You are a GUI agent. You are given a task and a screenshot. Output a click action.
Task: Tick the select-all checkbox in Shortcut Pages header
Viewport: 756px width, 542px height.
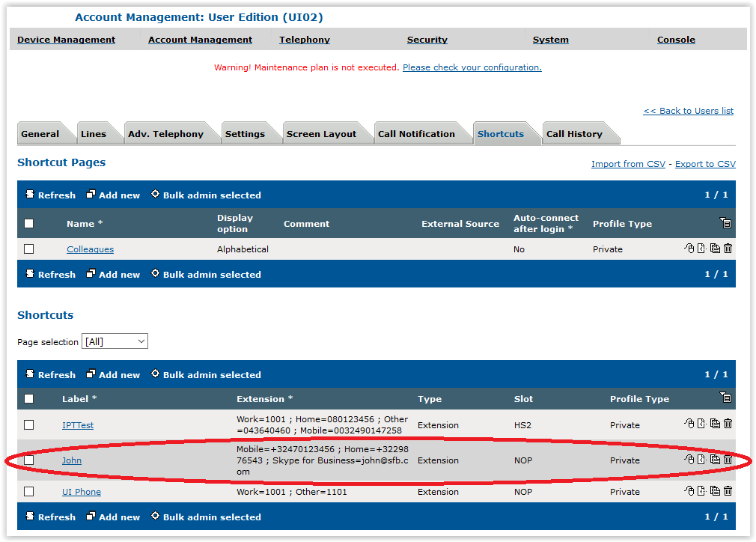click(x=29, y=223)
